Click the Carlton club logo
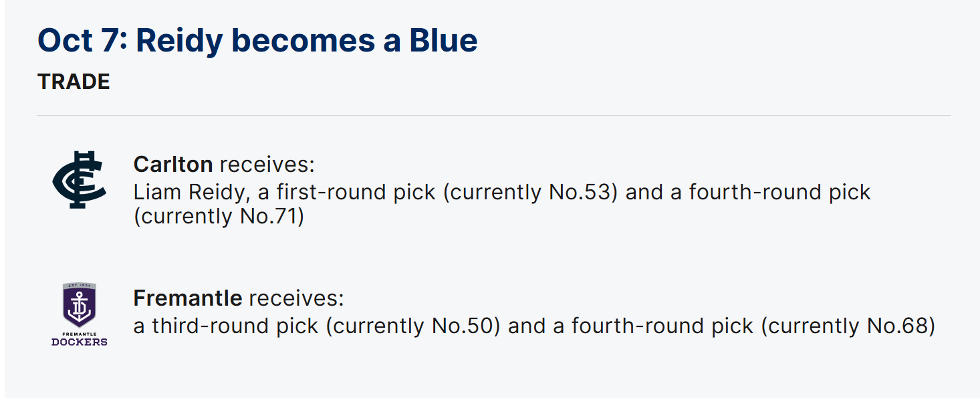 [79, 179]
